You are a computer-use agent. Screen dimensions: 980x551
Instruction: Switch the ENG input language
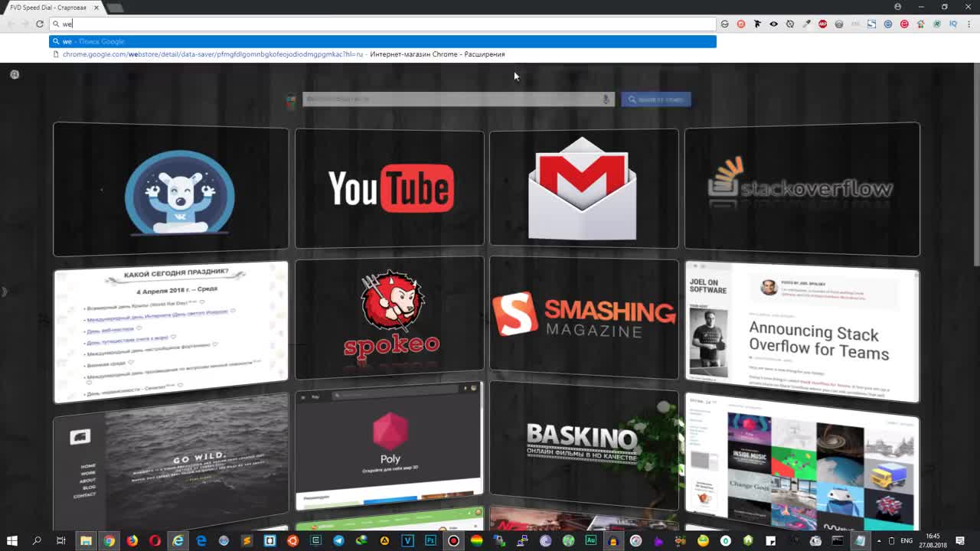(x=906, y=541)
